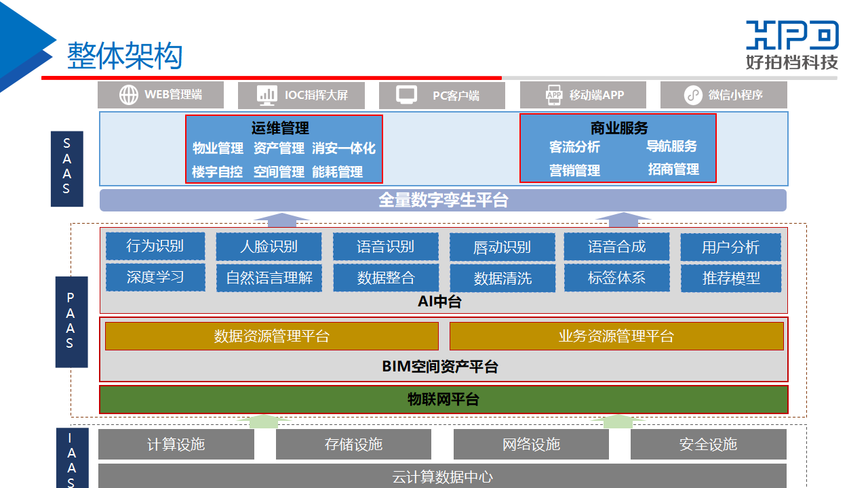868x488 pixels.
Task: Click the 推荐模型 block
Action: click(730, 278)
